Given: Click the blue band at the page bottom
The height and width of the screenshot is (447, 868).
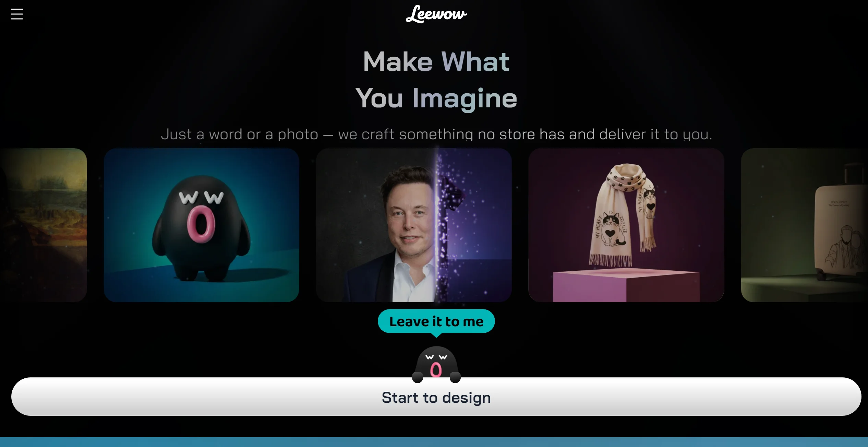Looking at the screenshot, I should (x=434, y=442).
